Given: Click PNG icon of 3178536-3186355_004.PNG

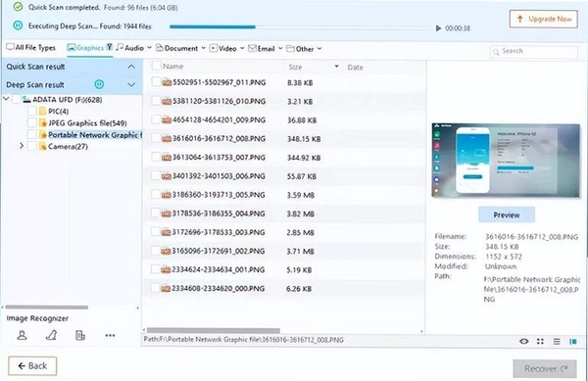Looking at the screenshot, I should click(x=167, y=214).
